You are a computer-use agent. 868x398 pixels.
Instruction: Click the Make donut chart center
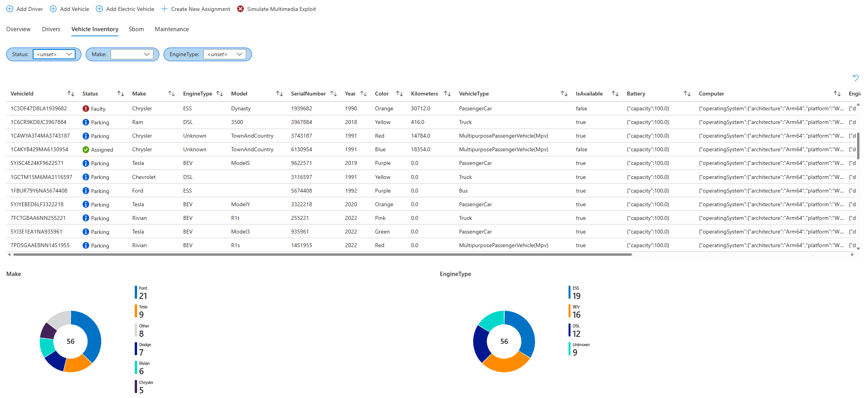click(70, 341)
